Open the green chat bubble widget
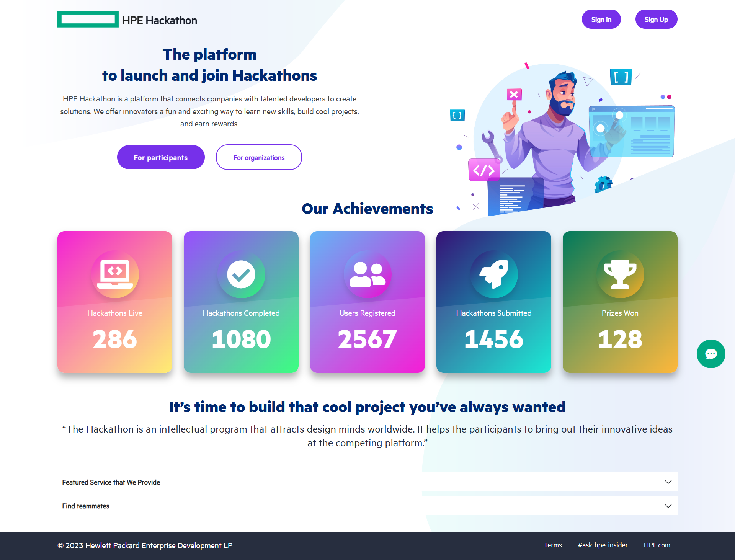Viewport: 735px width, 560px height. (x=711, y=354)
